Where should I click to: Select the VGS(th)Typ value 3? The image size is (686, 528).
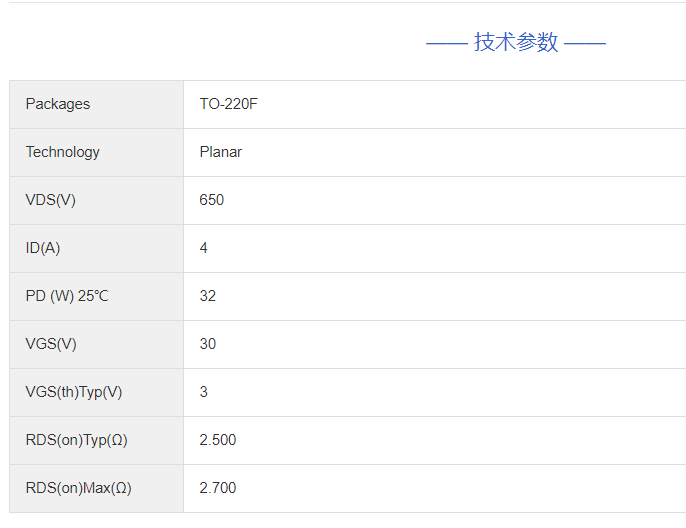[x=203, y=392]
